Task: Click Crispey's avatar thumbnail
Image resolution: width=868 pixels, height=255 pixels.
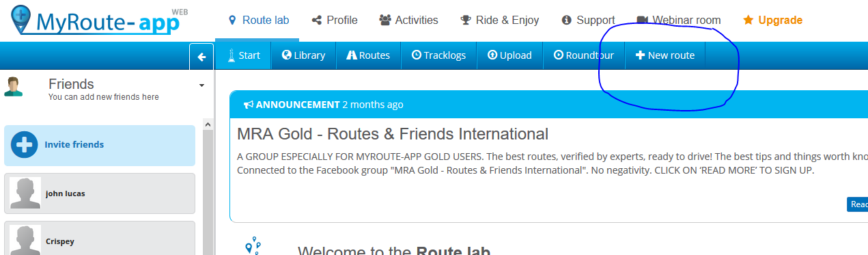Action: coord(25,240)
